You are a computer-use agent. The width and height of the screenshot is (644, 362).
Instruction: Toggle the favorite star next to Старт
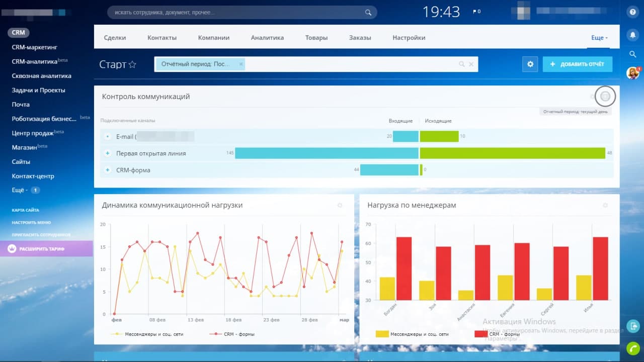(132, 64)
